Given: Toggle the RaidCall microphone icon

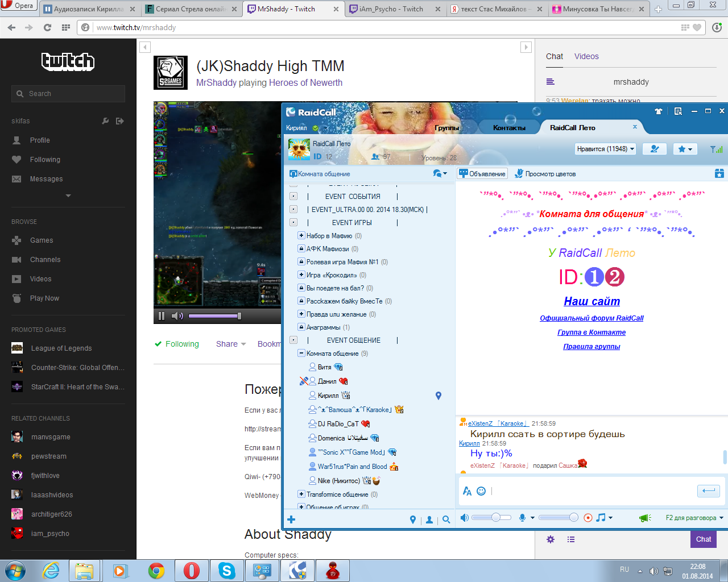Looking at the screenshot, I should (522, 518).
